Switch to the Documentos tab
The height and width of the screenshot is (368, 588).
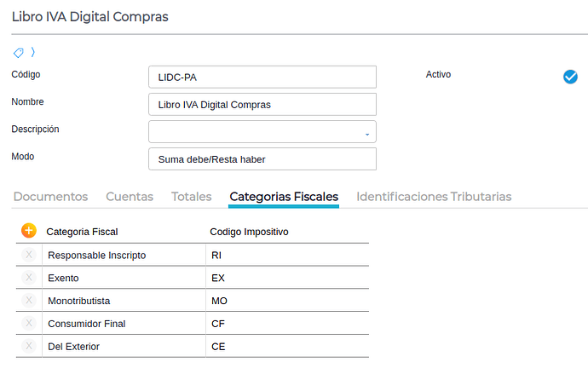50,197
